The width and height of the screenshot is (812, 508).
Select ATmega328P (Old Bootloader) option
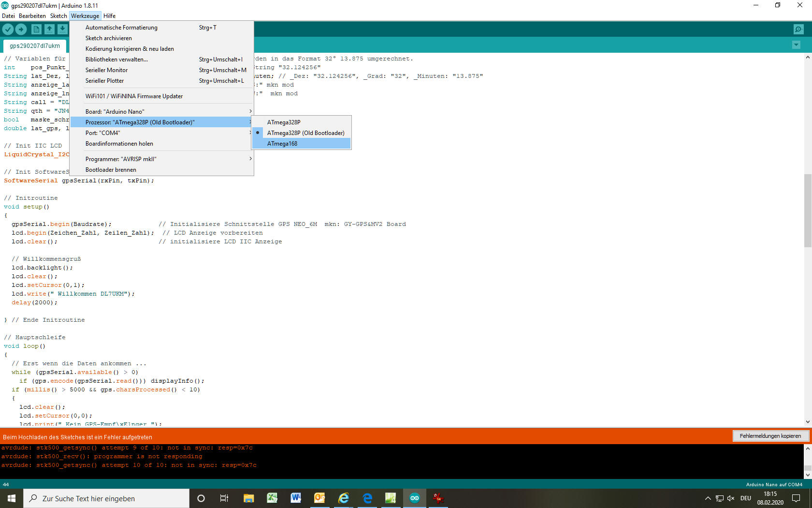pos(302,133)
